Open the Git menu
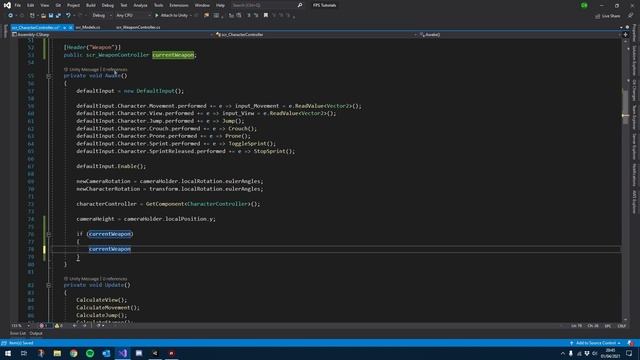This screenshot has width=640, height=360. pyautogui.click(x=58, y=5)
